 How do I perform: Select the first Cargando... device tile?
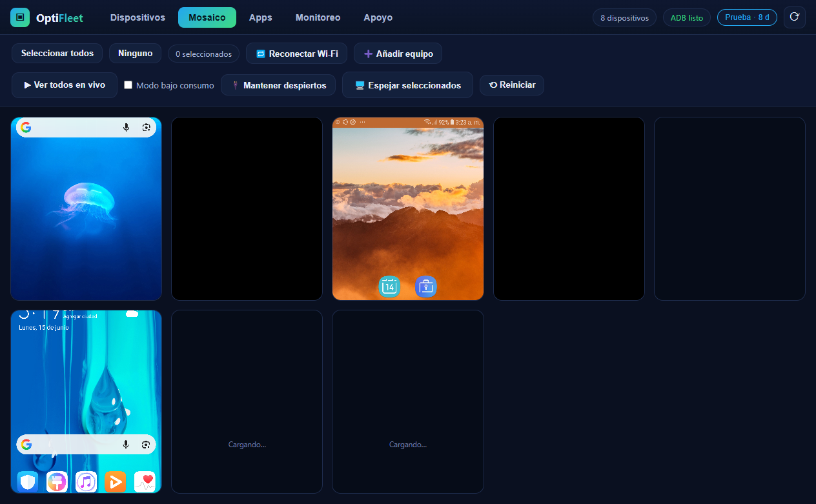[247, 401]
